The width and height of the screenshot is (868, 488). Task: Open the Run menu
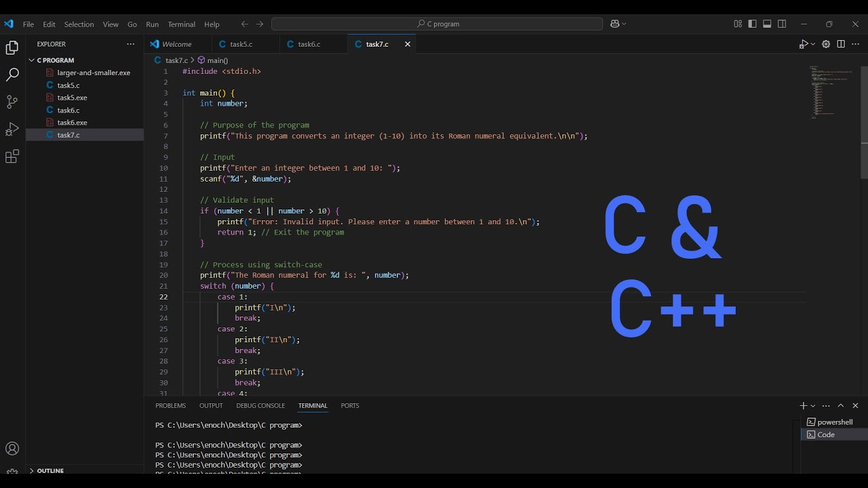click(x=152, y=24)
